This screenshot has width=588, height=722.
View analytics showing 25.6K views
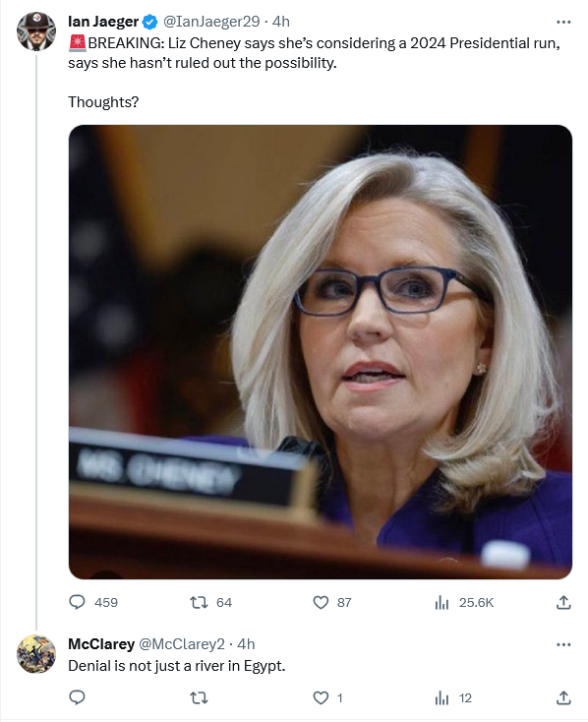pos(464,602)
